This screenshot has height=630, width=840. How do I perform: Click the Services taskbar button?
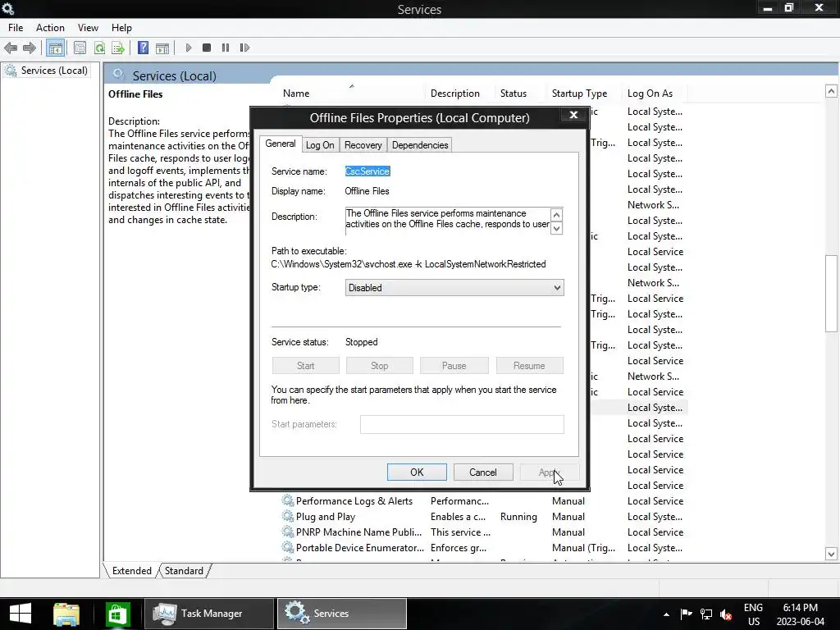point(342,614)
